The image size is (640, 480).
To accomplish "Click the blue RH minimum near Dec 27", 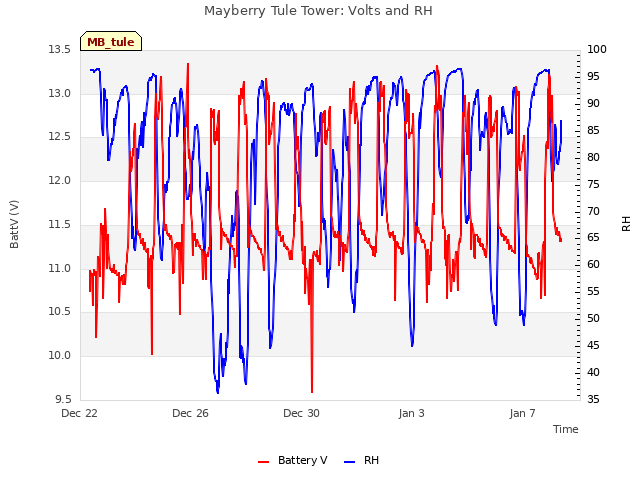I will [x=218, y=391].
